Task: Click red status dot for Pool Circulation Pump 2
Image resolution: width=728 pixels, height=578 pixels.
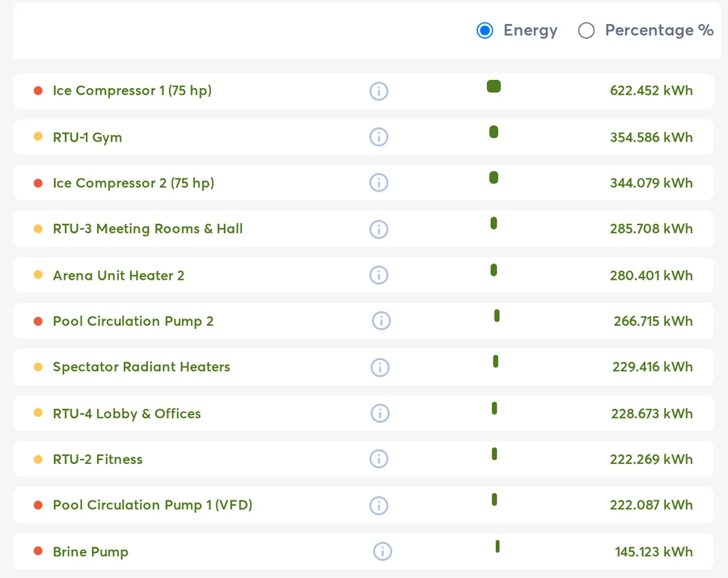Action: (x=38, y=321)
